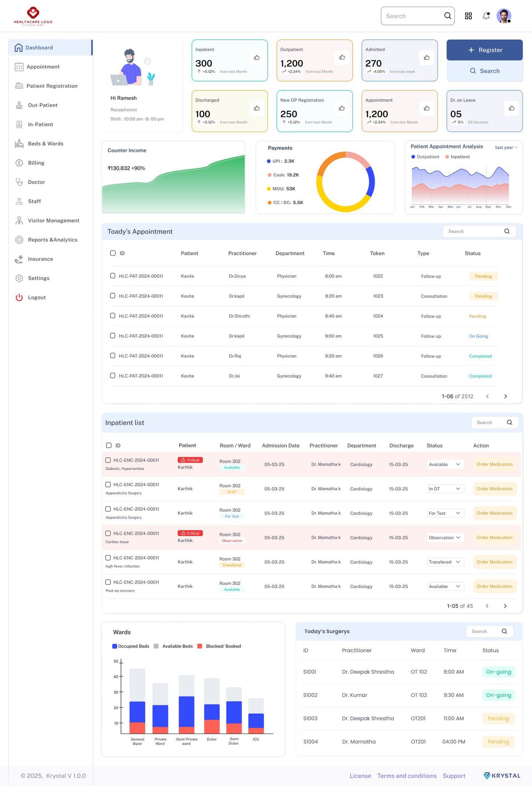Click thumbs-up icon on New OP Registration card

342,108
